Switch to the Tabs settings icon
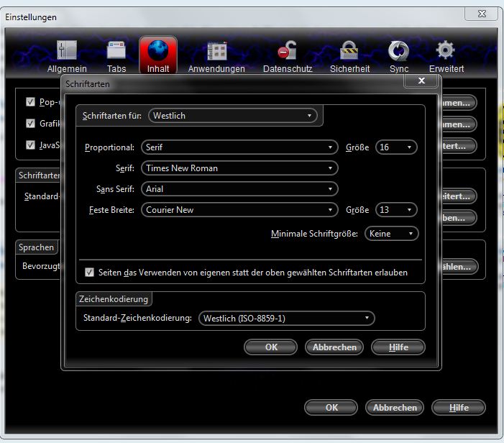 tap(116, 51)
